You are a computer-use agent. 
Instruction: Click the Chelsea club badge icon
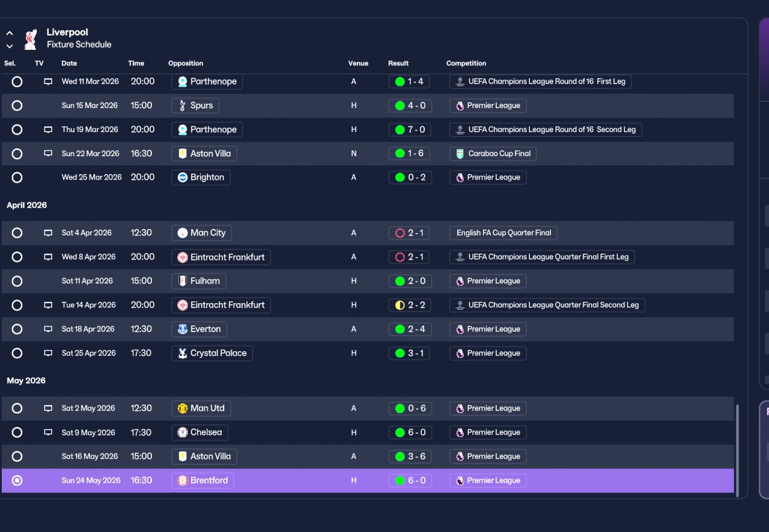pyautogui.click(x=183, y=432)
